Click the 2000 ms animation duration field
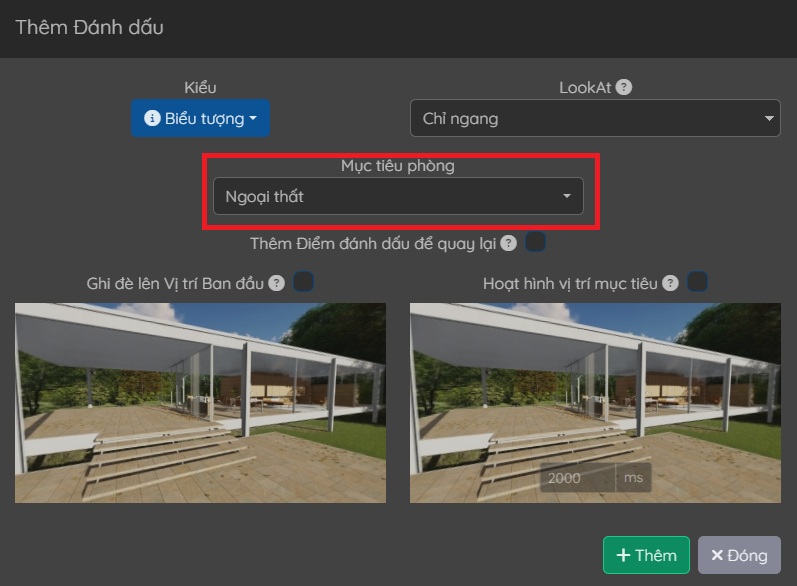 577,478
